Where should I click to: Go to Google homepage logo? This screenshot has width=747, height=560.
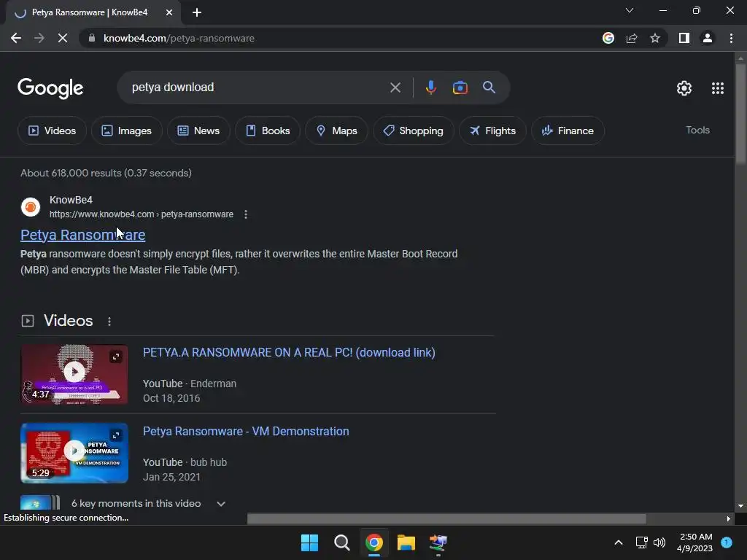pos(50,88)
